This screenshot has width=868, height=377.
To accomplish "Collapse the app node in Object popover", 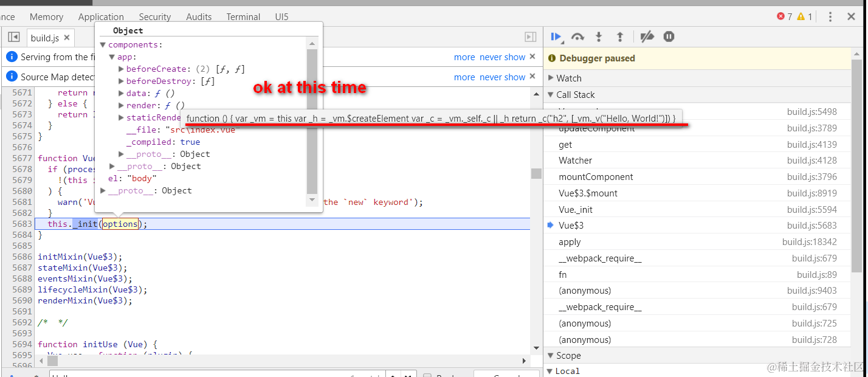I will (x=112, y=57).
